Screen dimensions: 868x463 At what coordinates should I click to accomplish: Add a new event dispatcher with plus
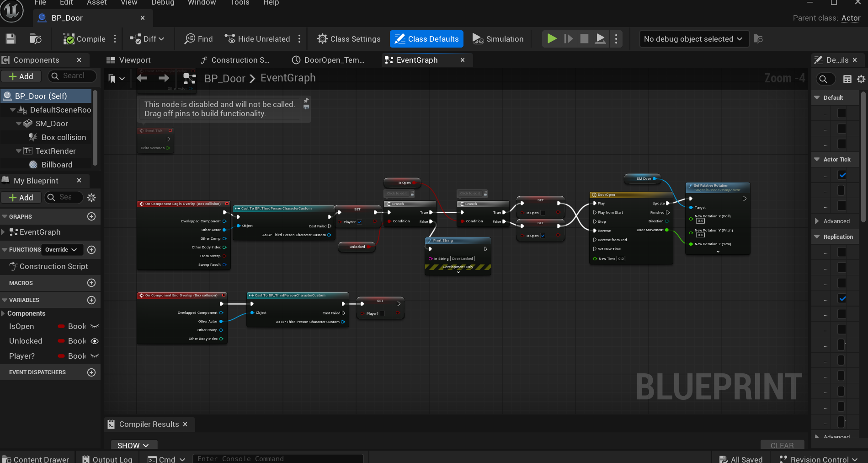[x=91, y=372]
